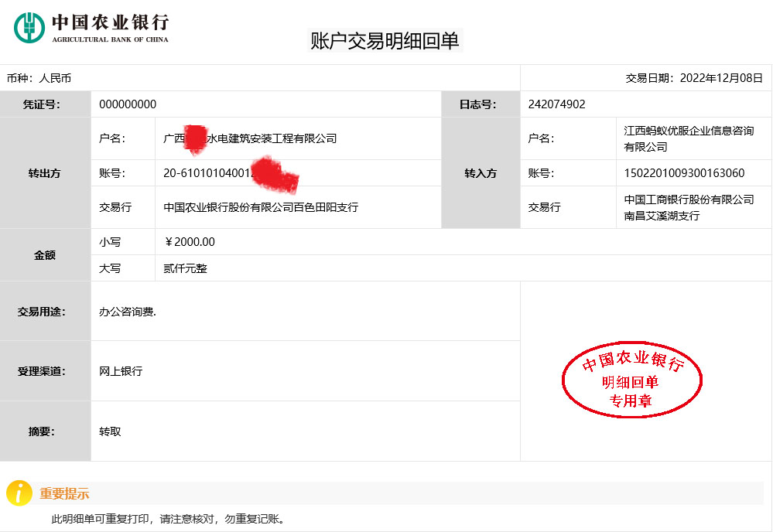
Task: Click the payer bank 百色田阳支行 text
Action: (261, 207)
